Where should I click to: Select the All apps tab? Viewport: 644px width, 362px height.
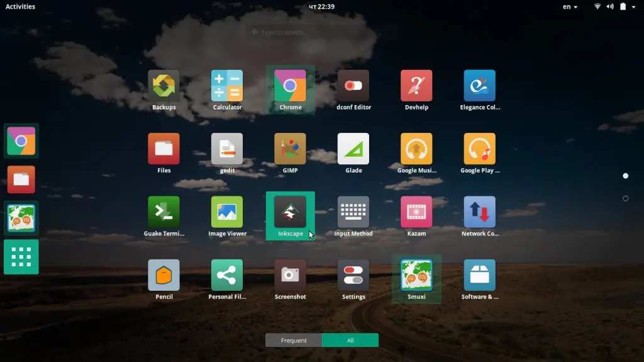pos(350,340)
